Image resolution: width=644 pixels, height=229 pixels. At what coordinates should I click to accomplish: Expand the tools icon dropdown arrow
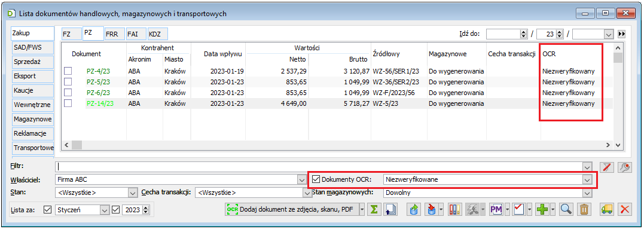[x=483, y=209]
